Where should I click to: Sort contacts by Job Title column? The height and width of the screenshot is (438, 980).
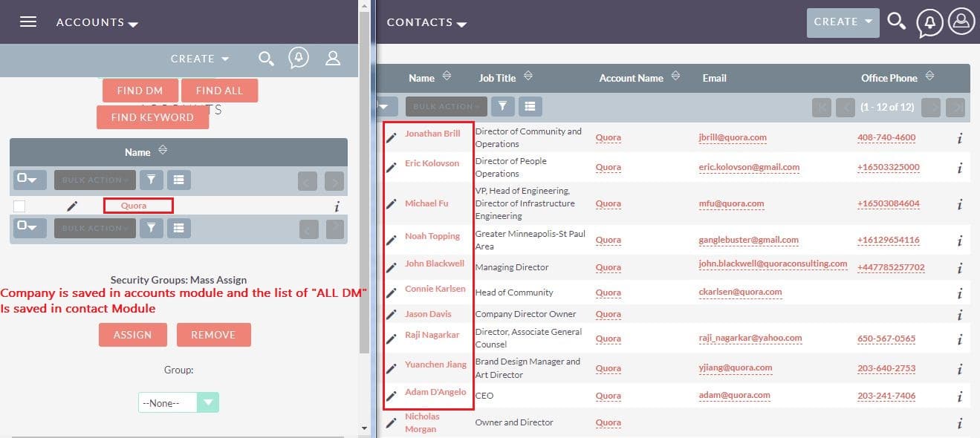[528, 77]
